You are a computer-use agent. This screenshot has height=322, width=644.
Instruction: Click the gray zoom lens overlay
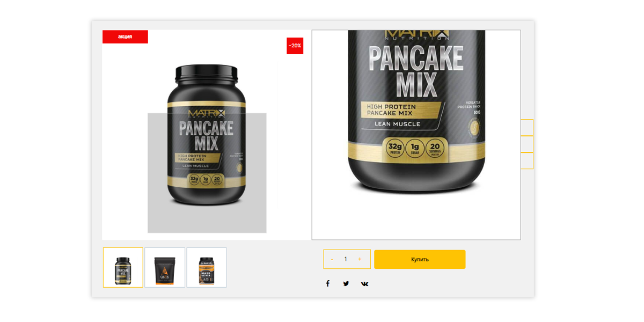(x=207, y=173)
